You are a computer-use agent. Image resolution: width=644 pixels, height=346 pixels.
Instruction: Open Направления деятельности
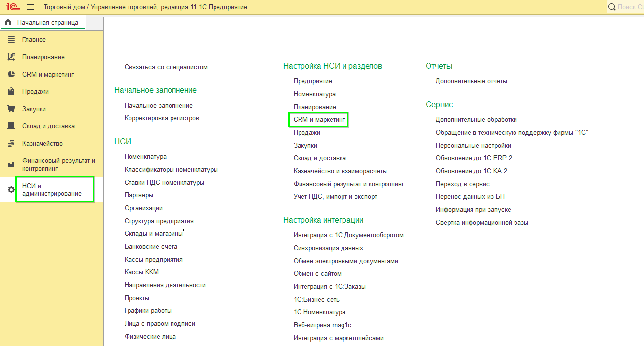click(165, 285)
